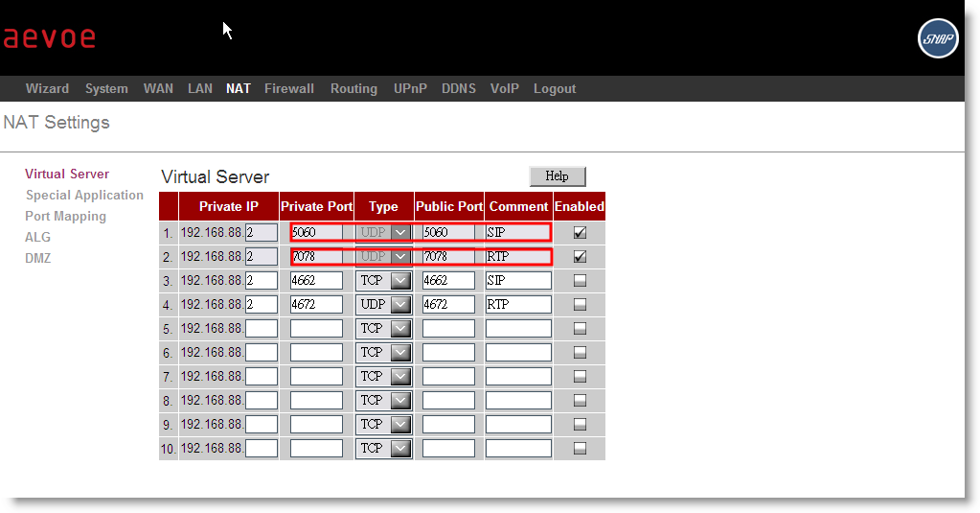Click Logout

555,89
